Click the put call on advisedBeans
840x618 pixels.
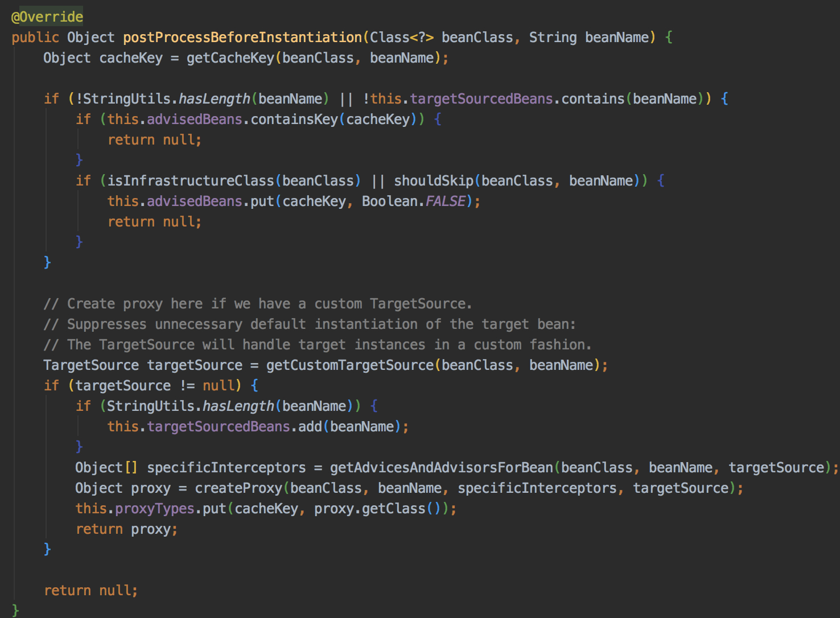pos(262,201)
